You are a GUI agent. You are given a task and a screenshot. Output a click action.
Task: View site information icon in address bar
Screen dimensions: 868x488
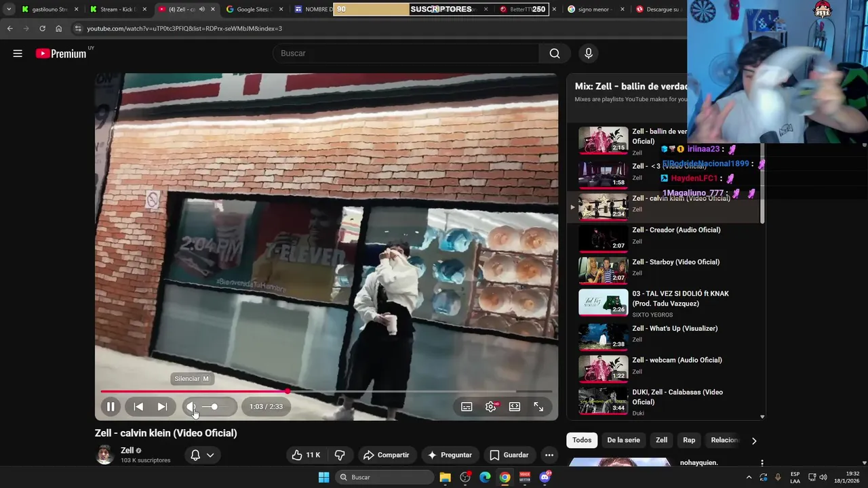78,28
